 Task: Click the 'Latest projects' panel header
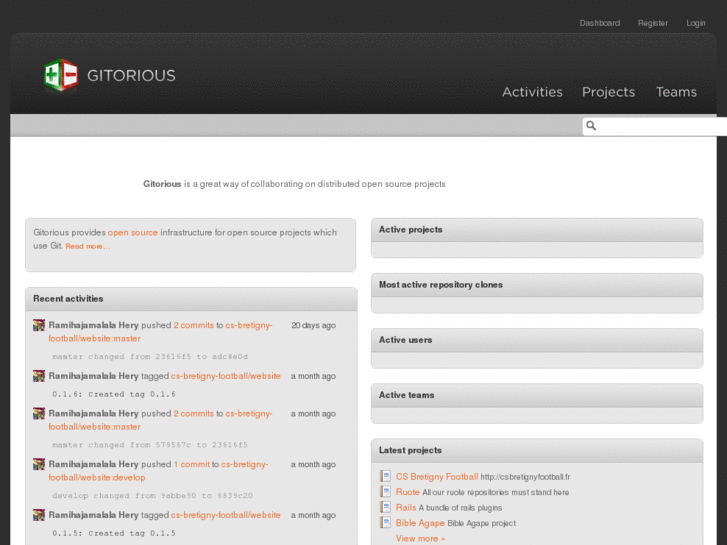[537, 450]
